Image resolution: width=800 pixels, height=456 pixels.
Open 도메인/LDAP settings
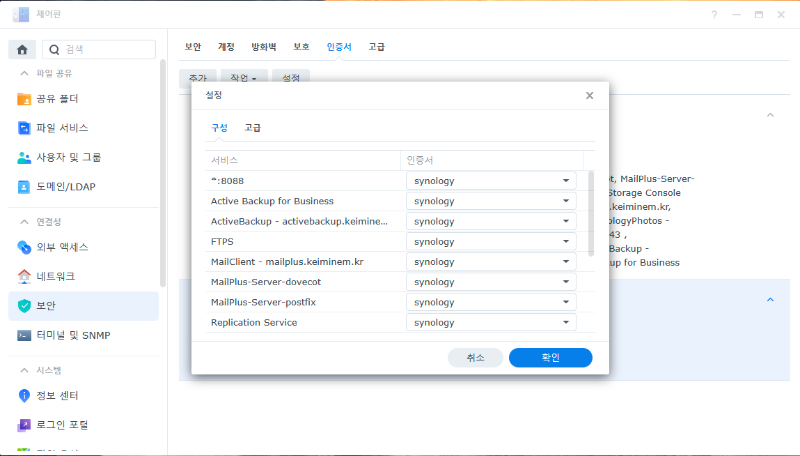pyautogui.click(x=65, y=186)
